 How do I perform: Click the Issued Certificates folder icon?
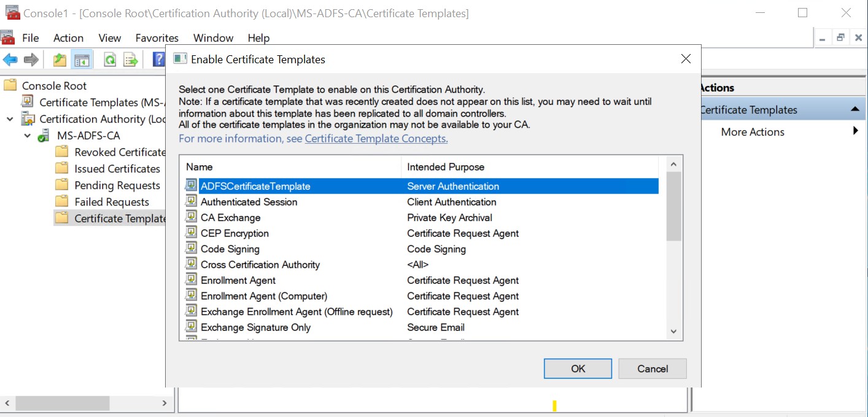61,168
